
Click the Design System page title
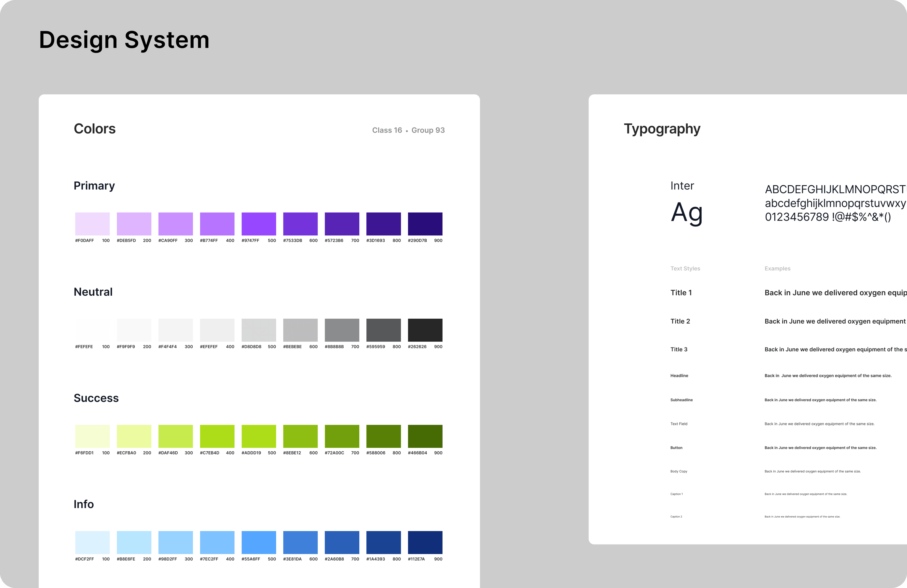click(x=124, y=40)
